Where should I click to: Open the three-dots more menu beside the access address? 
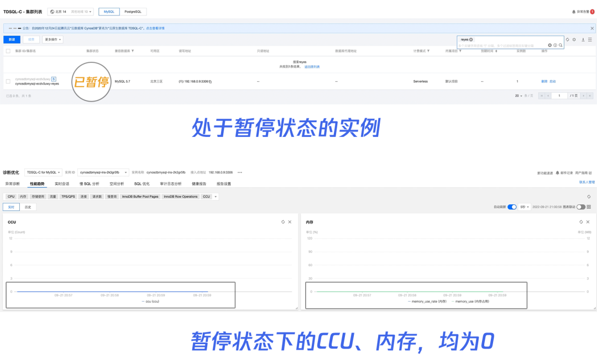(x=240, y=173)
